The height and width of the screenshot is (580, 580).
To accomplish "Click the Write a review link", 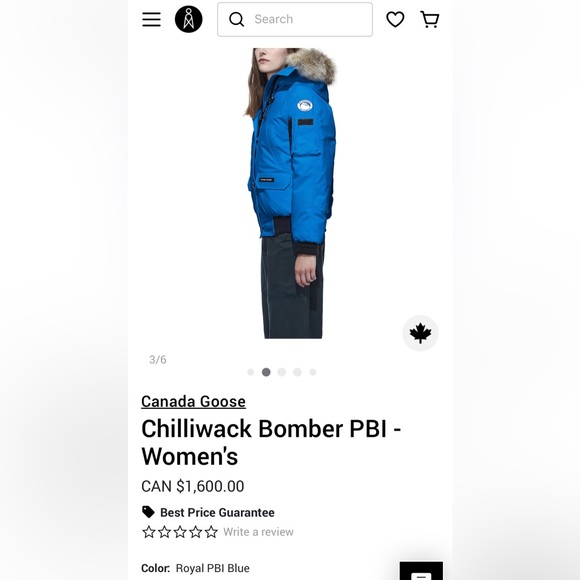I will pos(258,532).
